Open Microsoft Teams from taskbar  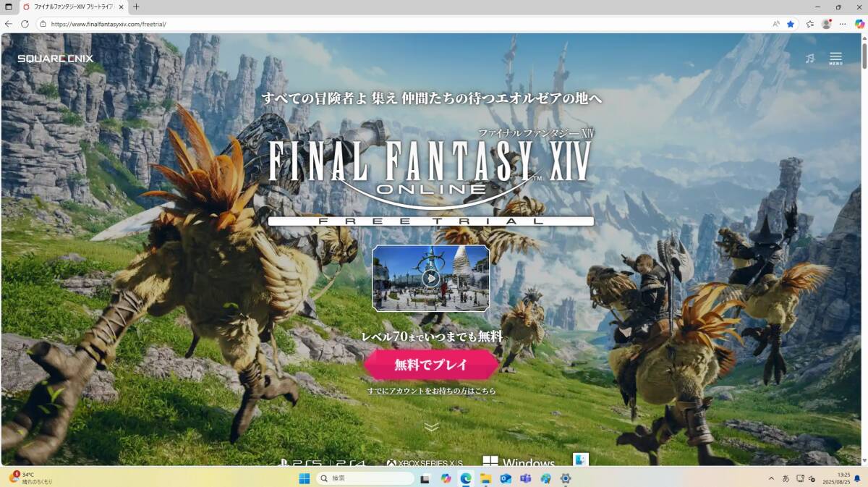click(x=526, y=478)
